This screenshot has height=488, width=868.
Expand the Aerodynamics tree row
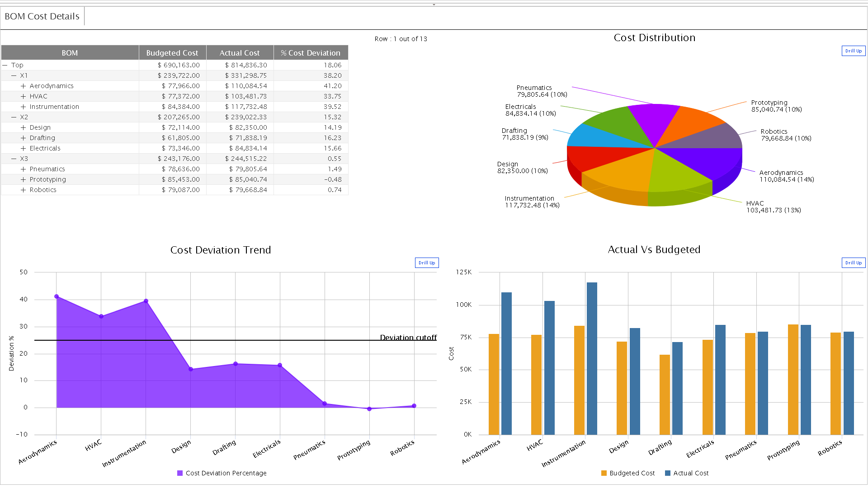[x=23, y=86]
